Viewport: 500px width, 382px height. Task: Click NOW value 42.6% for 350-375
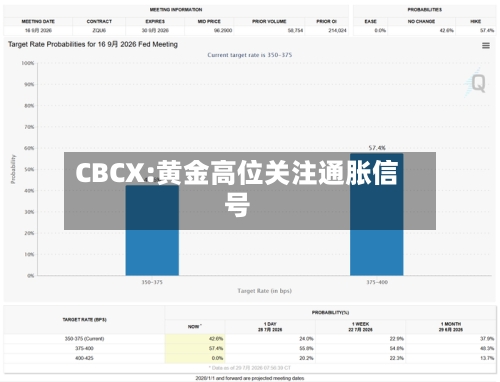pos(216,339)
